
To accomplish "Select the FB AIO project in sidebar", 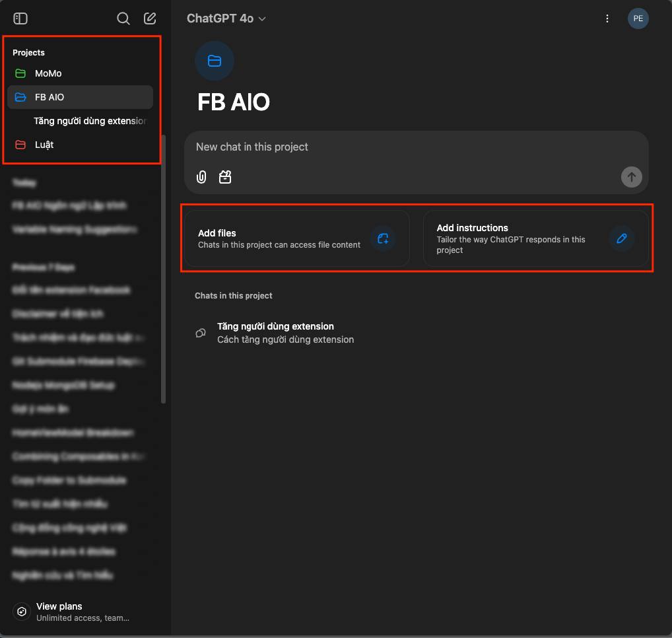I will coord(80,97).
